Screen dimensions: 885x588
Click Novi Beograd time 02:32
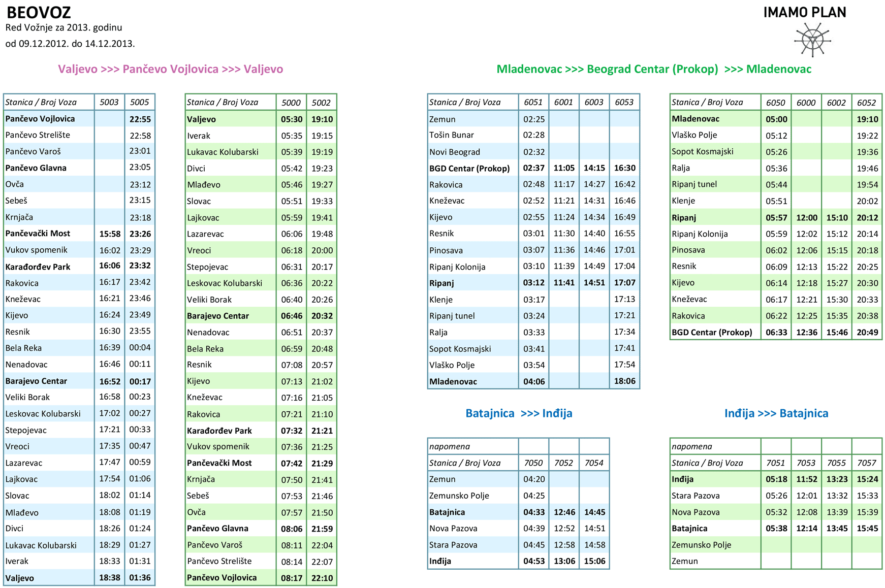[534, 151]
